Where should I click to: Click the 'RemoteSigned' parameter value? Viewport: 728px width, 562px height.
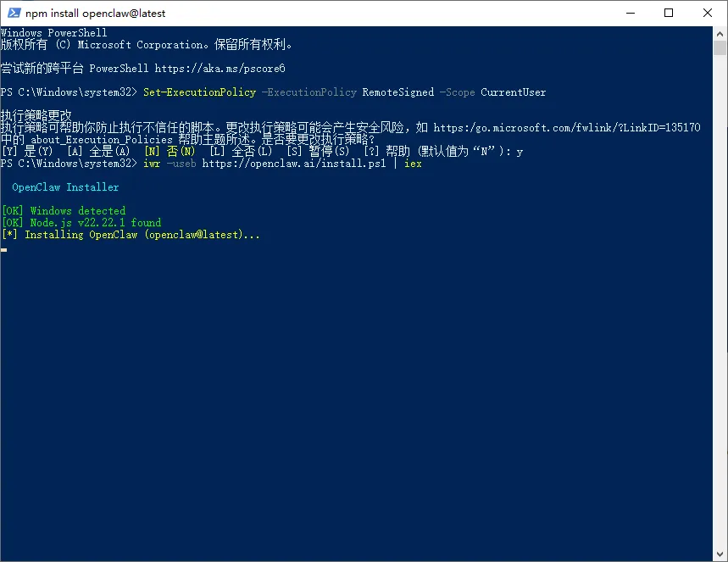pyautogui.click(x=397, y=92)
